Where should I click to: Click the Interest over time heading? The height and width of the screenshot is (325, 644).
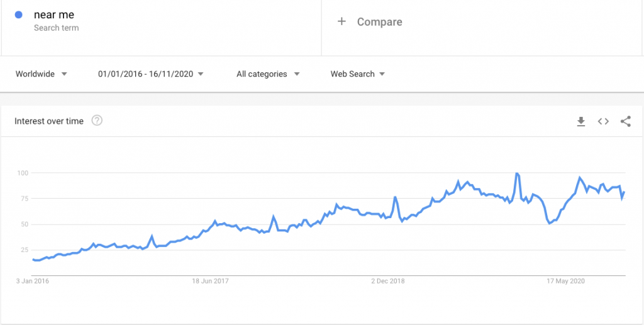(x=49, y=121)
